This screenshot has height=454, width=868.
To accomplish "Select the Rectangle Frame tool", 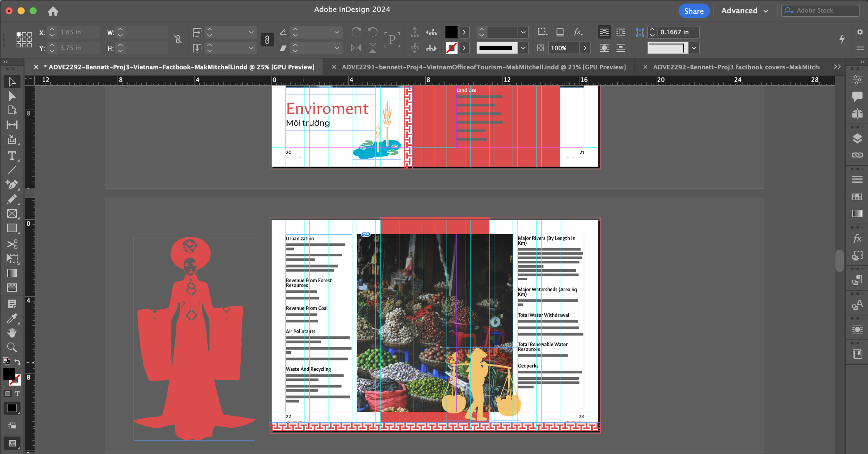I will (x=12, y=213).
